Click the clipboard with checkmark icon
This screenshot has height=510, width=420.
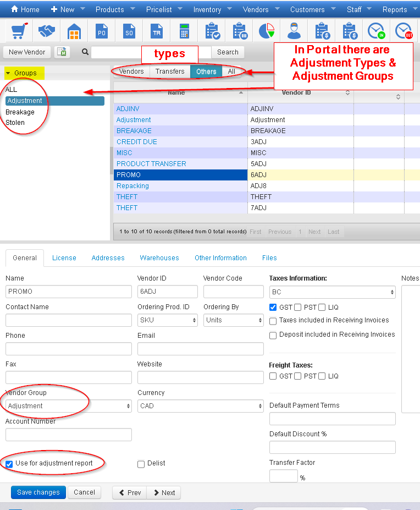(x=213, y=31)
